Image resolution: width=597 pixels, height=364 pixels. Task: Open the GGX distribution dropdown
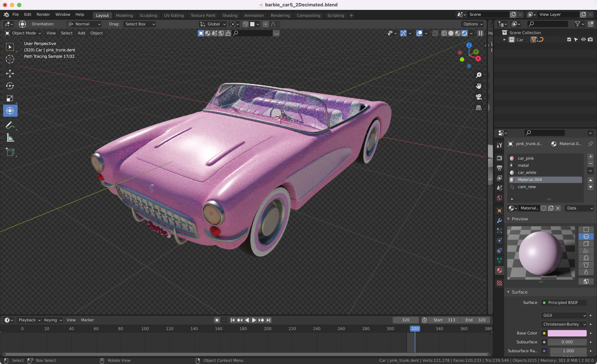pyautogui.click(x=564, y=315)
